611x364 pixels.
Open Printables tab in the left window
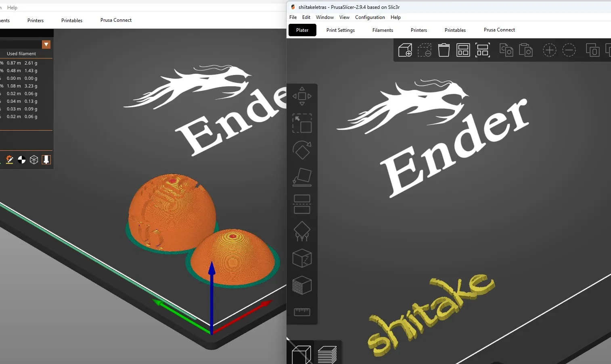pyautogui.click(x=72, y=21)
